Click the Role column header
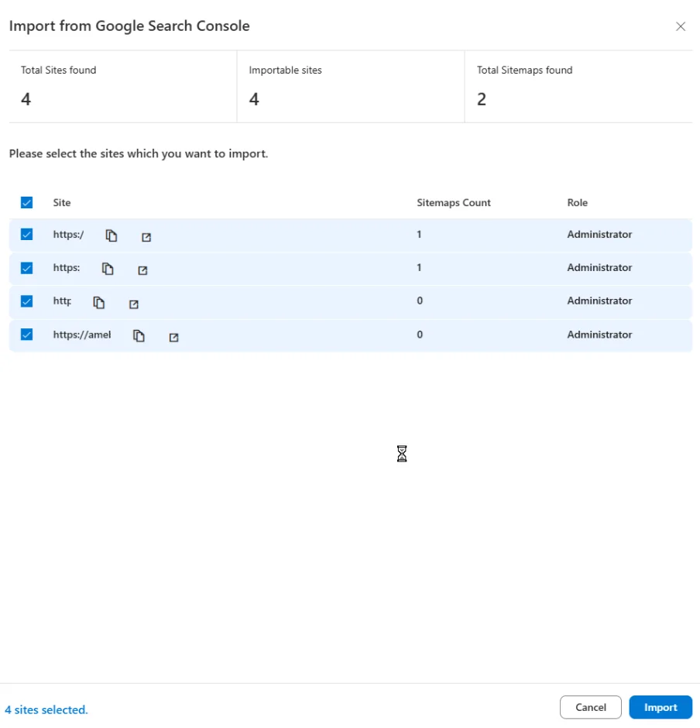The image size is (700, 728). point(577,203)
